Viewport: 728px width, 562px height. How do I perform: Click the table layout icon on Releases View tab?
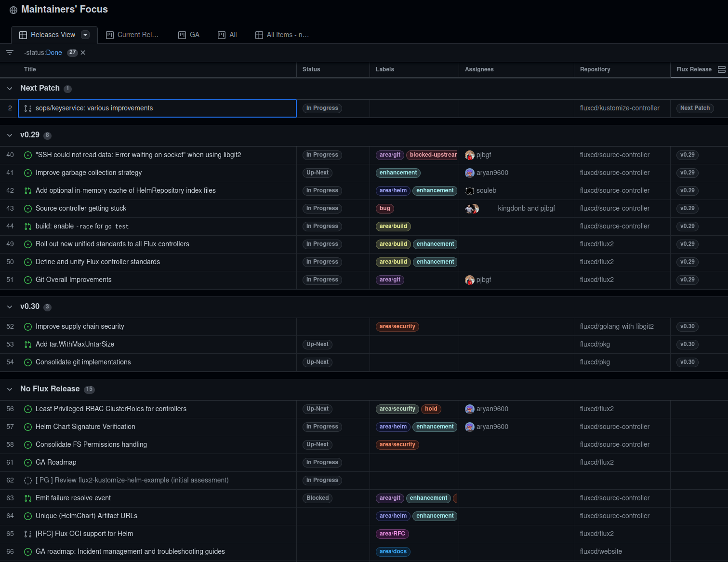(x=23, y=34)
